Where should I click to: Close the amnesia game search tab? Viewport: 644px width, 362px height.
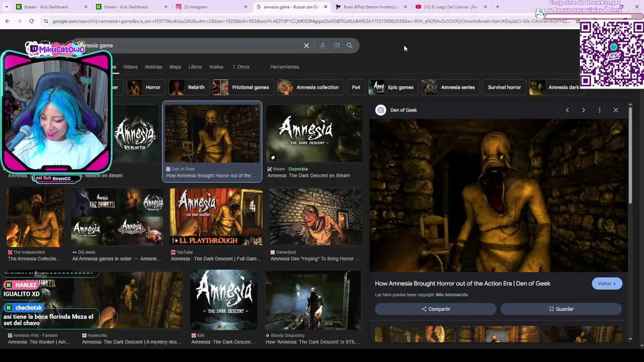point(326,7)
